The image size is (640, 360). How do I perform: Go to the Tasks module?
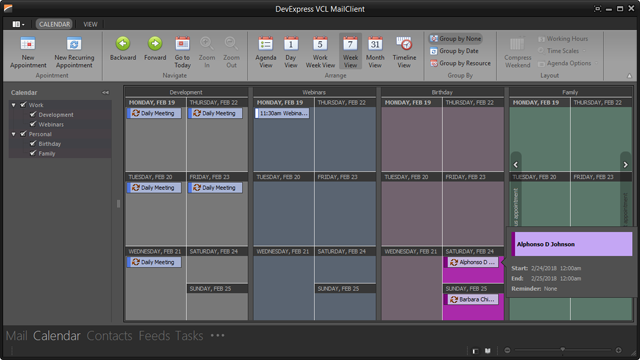click(189, 336)
